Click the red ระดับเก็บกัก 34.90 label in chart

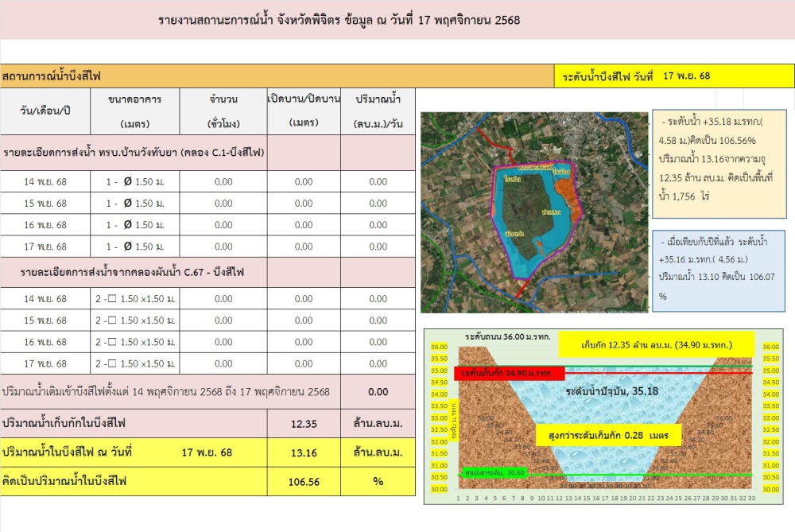509,372
